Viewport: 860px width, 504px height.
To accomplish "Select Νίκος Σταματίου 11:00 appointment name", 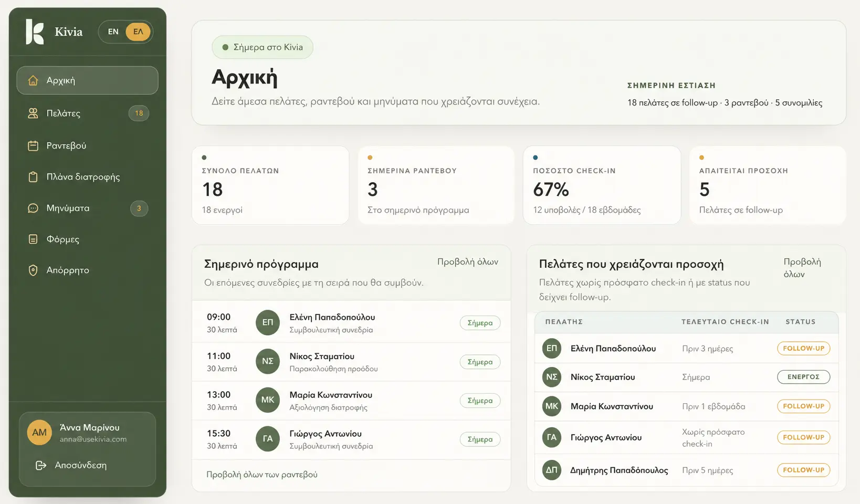I will pyautogui.click(x=322, y=356).
